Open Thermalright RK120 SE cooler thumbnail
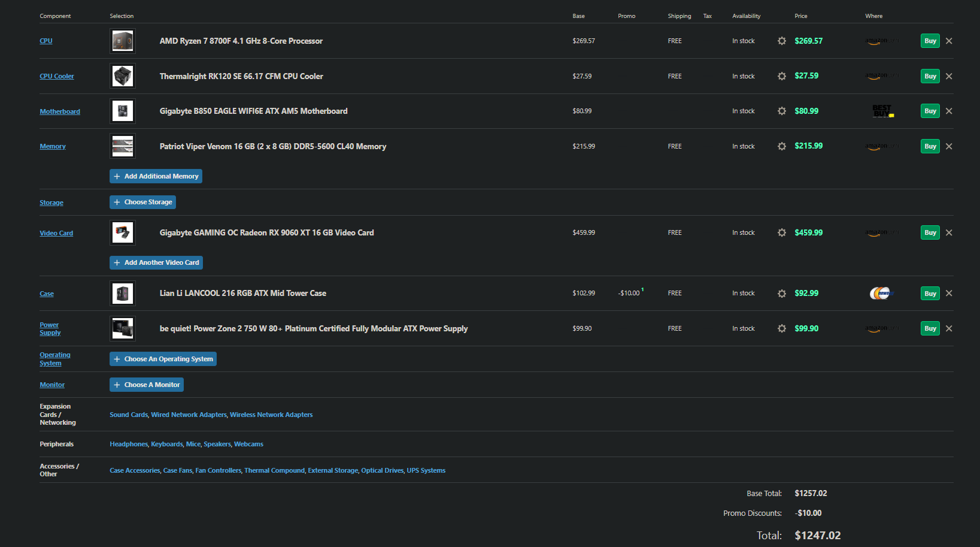This screenshot has height=547, width=980. 123,76
